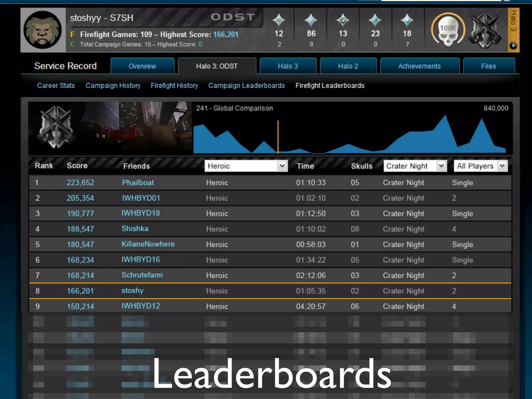The image size is (532, 399).
Task: Click the medal icon above 13
Action: point(343,20)
